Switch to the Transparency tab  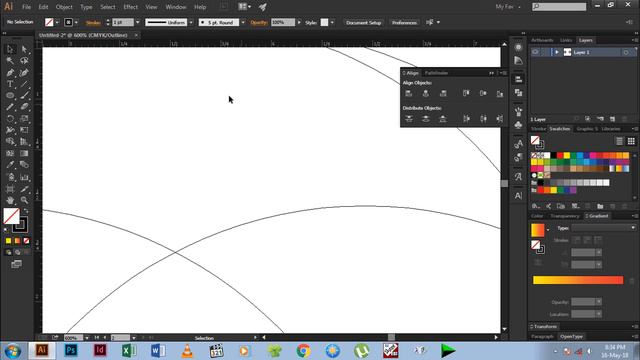[x=565, y=216]
